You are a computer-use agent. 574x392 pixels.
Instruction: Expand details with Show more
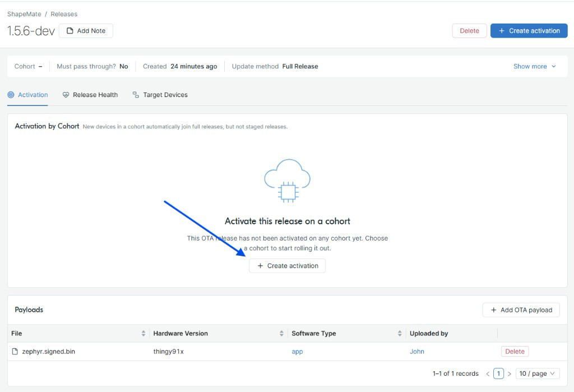coord(534,66)
